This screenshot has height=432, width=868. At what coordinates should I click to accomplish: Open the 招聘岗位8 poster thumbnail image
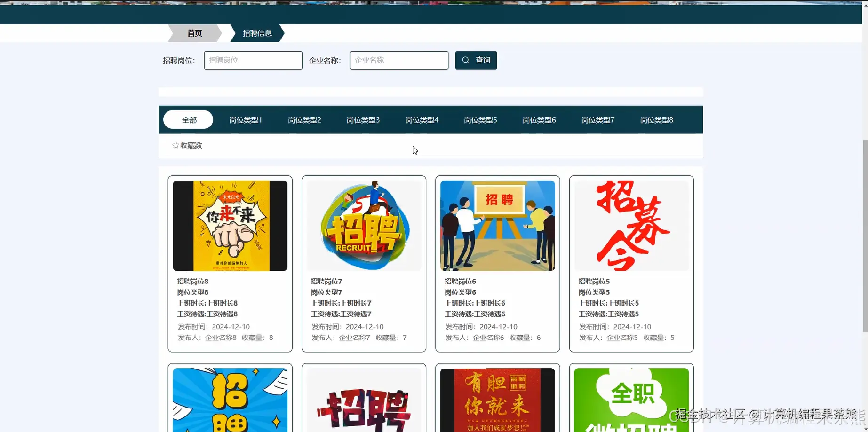click(x=230, y=226)
